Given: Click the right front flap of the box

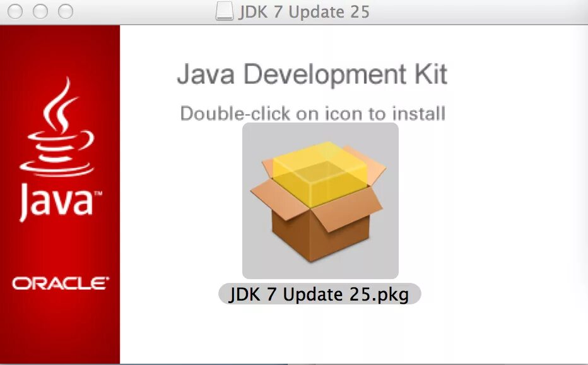Looking at the screenshot, I should (345, 210).
